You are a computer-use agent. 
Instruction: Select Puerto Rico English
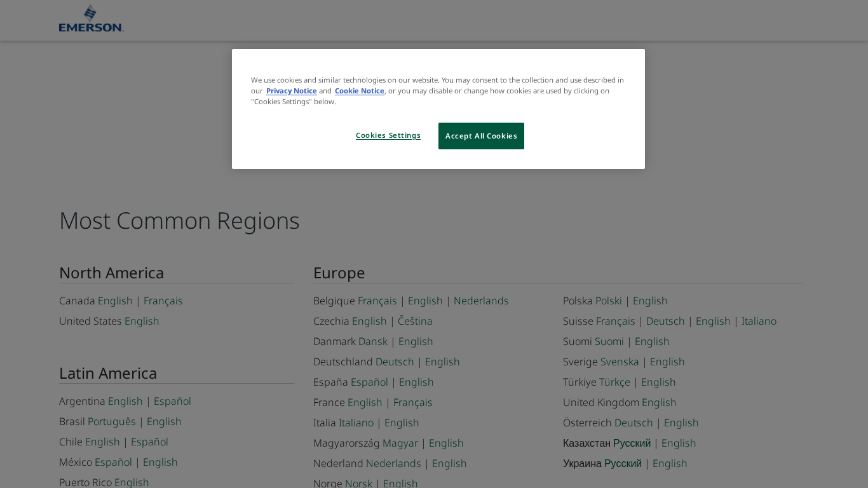(x=132, y=482)
